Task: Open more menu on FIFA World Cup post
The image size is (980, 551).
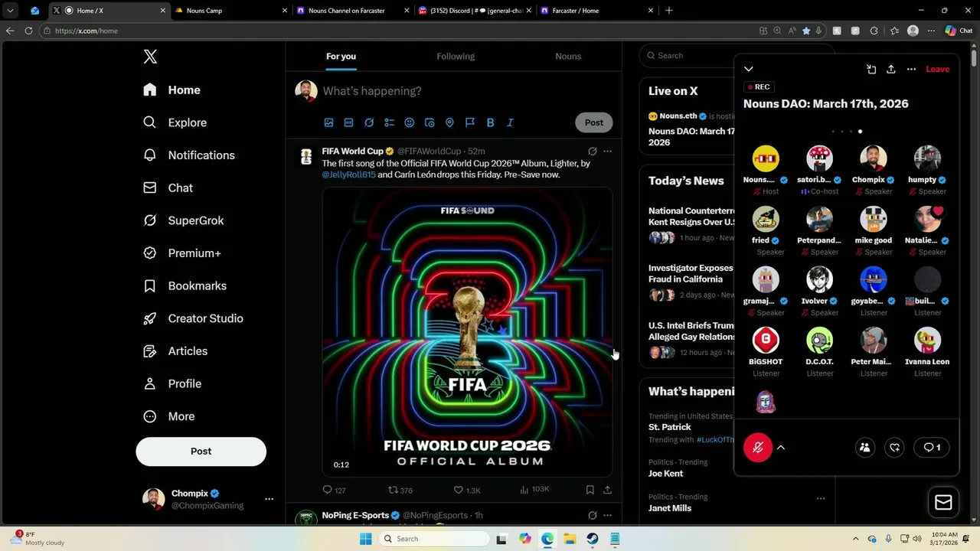Action: [607, 152]
